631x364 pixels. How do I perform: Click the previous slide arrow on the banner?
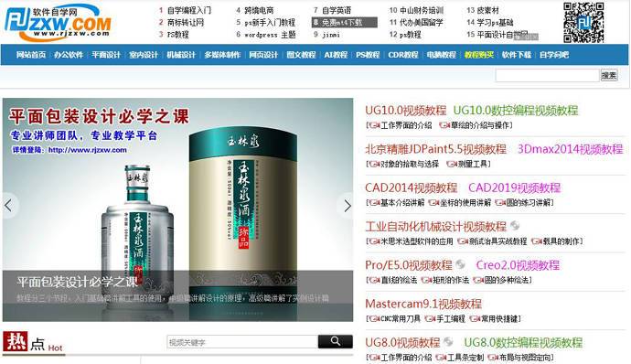(x=8, y=206)
